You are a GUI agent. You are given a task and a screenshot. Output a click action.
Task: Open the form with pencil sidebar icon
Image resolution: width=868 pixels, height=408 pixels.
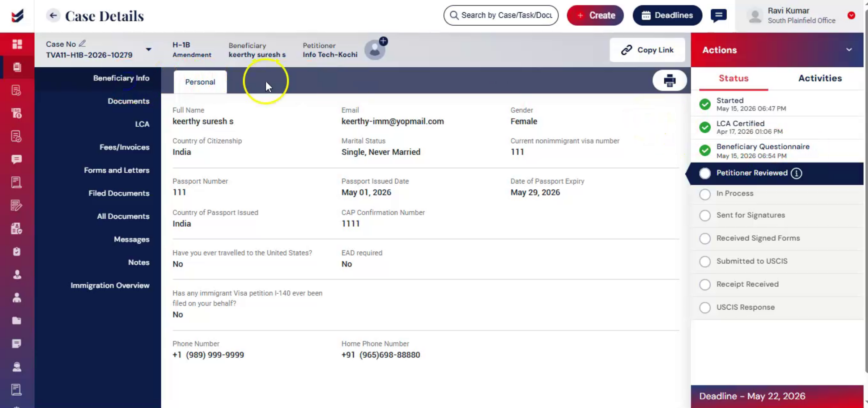point(17,205)
